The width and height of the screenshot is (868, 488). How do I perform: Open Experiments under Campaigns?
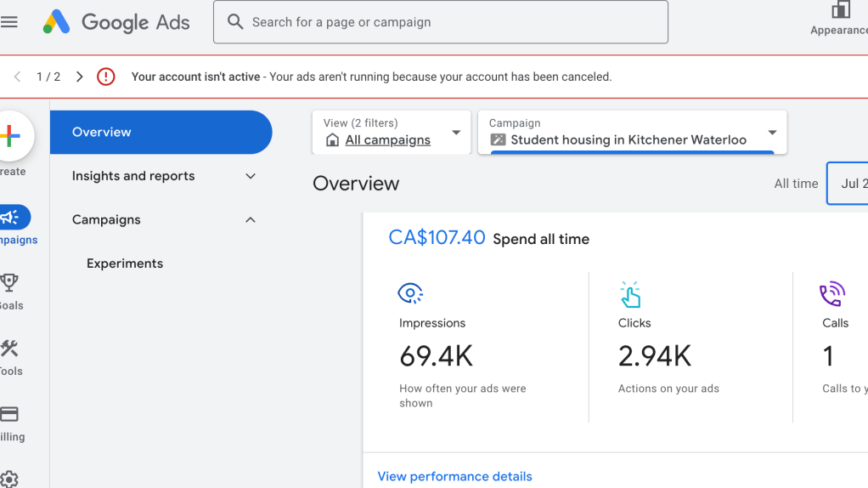125,264
